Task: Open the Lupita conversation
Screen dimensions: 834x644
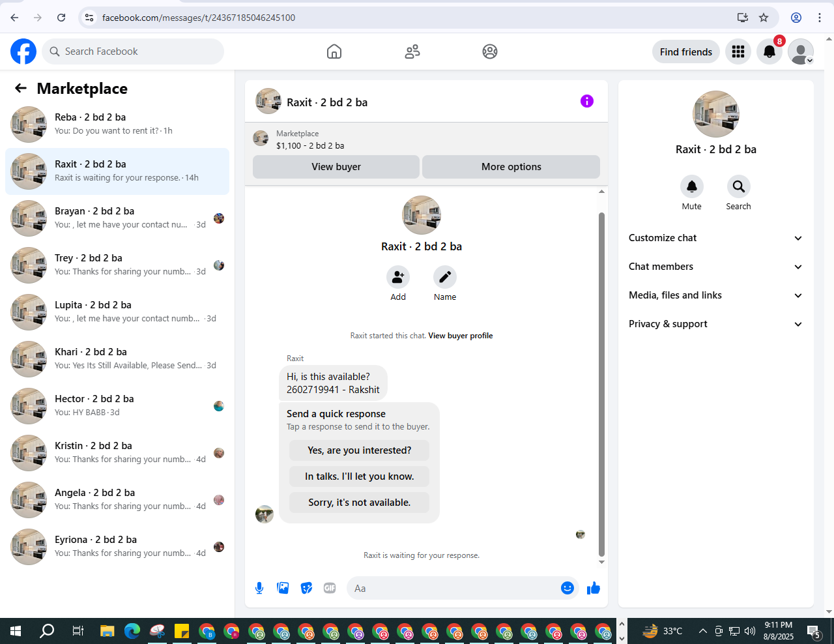Action: tap(117, 312)
